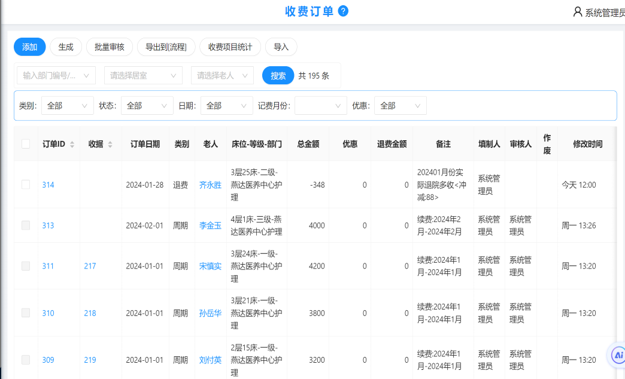Open 收费项目统计

tap(230, 47)
